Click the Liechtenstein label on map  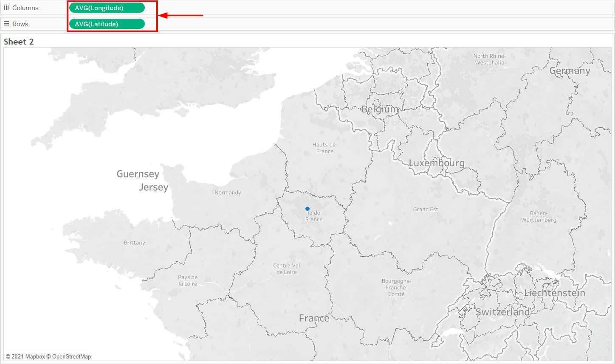pos(555,293)
